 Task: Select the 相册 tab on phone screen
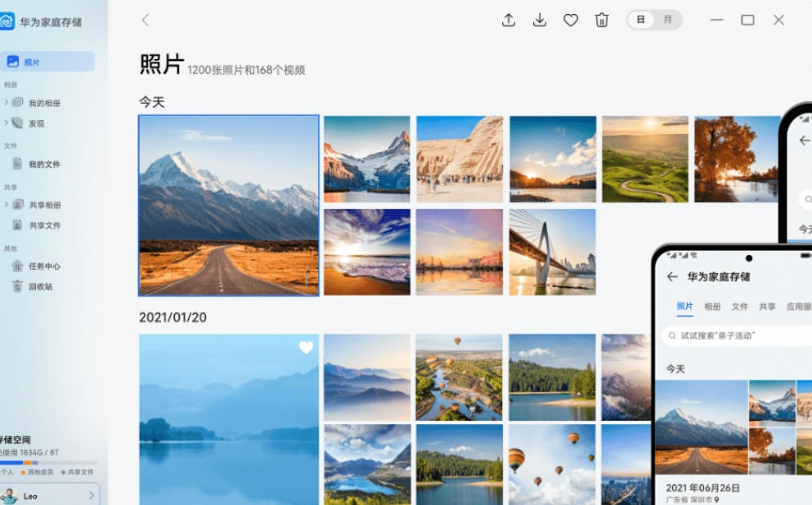point(712,306)
